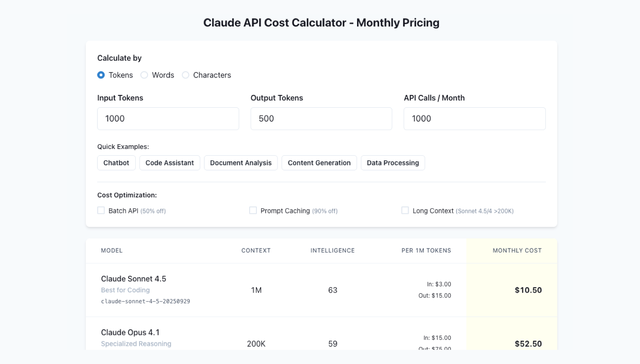Screen dimensions: 640x364
Task: Apply the Chatbot quick example
Action: tap(116, 163)
